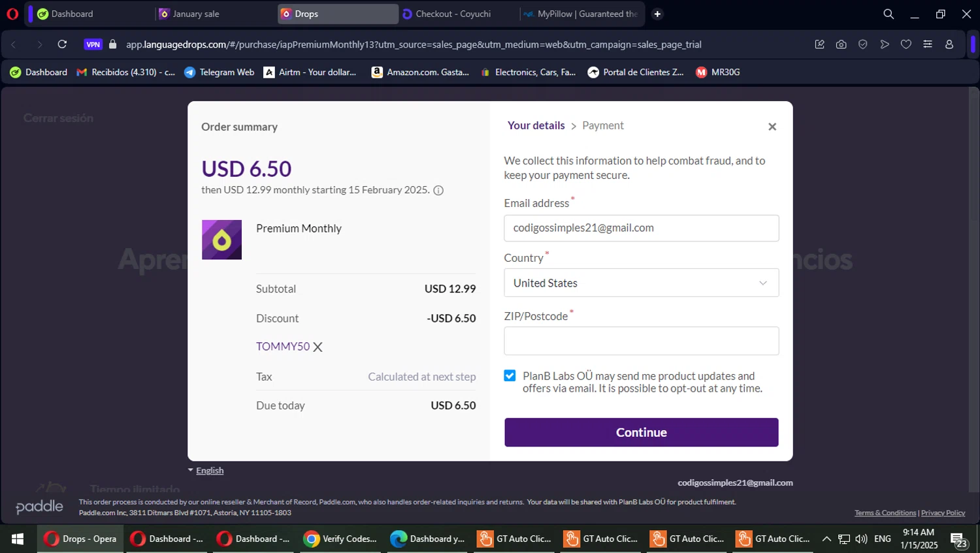Open the Edge Dashboard taskbar window
This screenshot has height=553, width=980.
[427, 539]
